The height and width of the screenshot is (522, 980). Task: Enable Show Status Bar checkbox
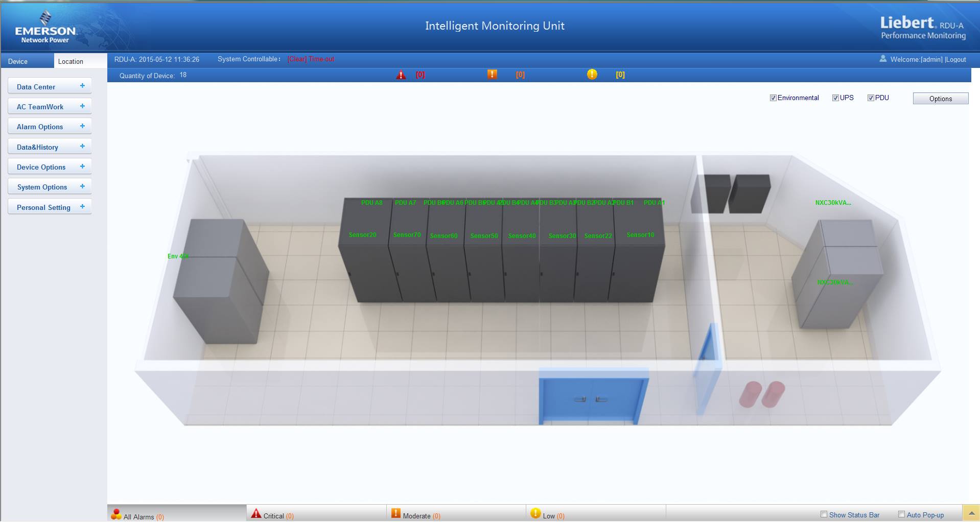tap(824, 515)
